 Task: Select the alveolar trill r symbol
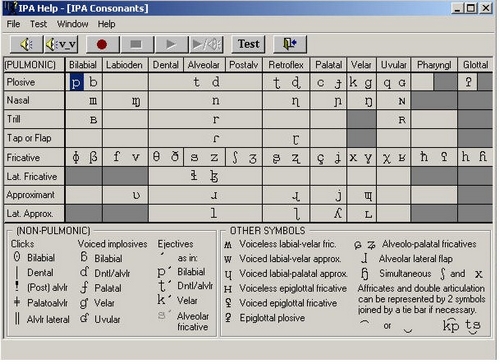pos(216,120)
